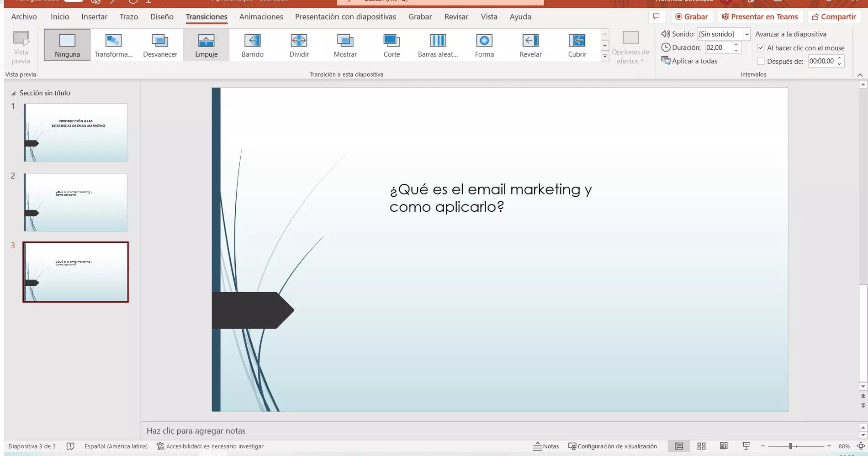Adjust the zoom slider in status bar
Screen dimensions: 868x456
pos(791,446)
